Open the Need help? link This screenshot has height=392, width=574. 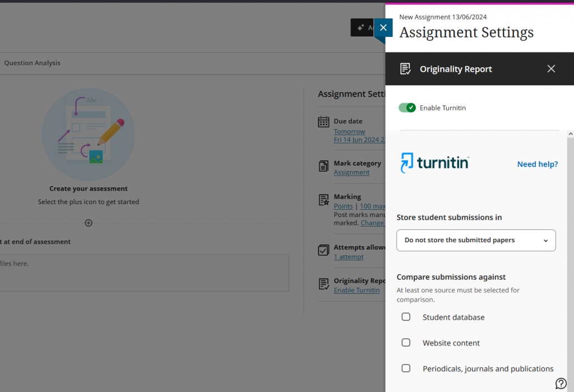click(537, 164)
